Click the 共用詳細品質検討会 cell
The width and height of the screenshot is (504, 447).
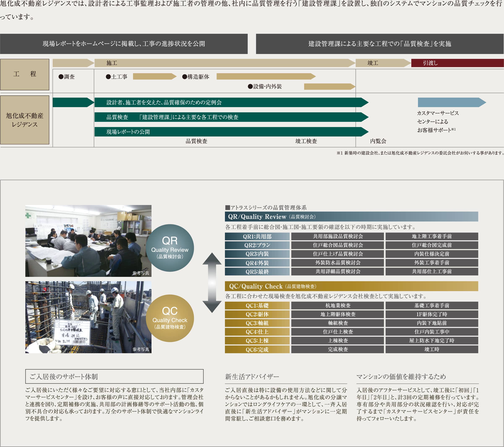pyautogui.click(x=338, y=272)
